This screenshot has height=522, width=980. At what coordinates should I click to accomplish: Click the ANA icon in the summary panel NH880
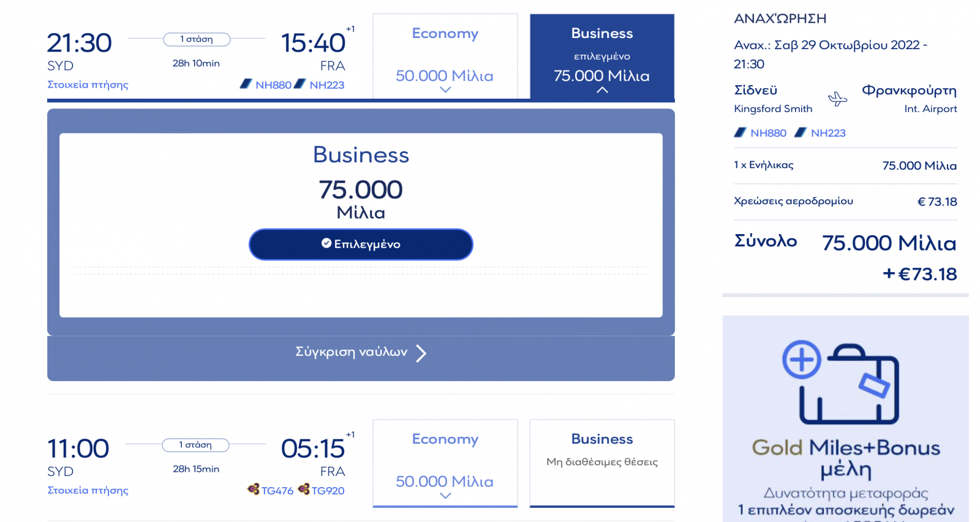click(740, 132)
